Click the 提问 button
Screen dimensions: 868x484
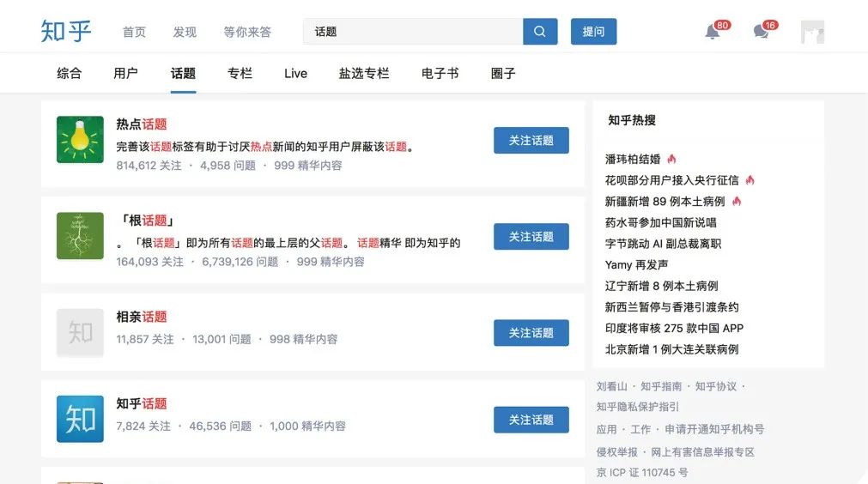593,32
